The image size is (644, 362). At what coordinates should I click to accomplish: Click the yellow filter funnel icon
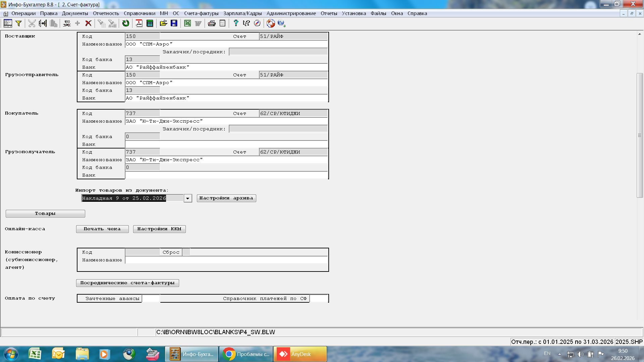(19, 23)
